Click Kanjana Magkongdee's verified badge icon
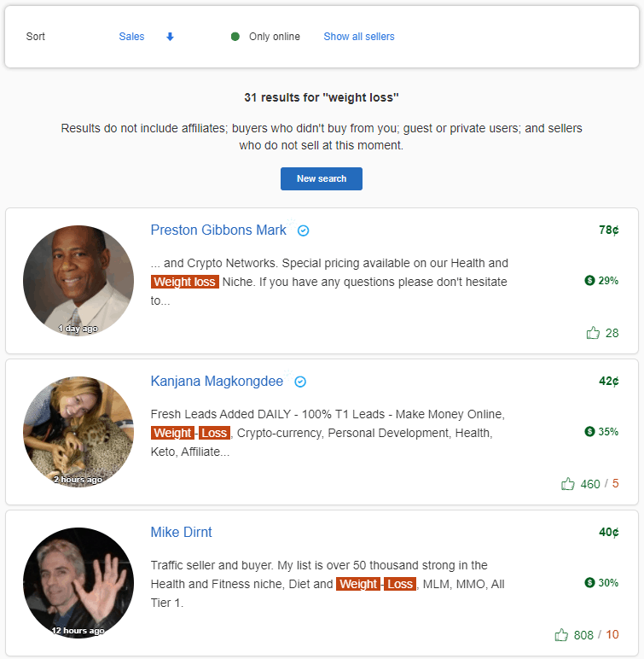Image resolution: width=644 pixels, height=659 pixels. point(300,382)
